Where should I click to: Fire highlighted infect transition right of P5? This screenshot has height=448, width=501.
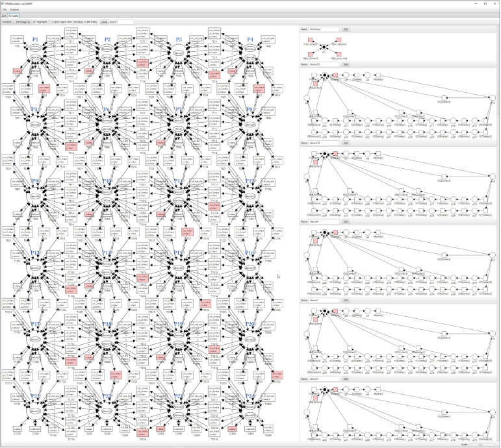(x=71, y=147)
